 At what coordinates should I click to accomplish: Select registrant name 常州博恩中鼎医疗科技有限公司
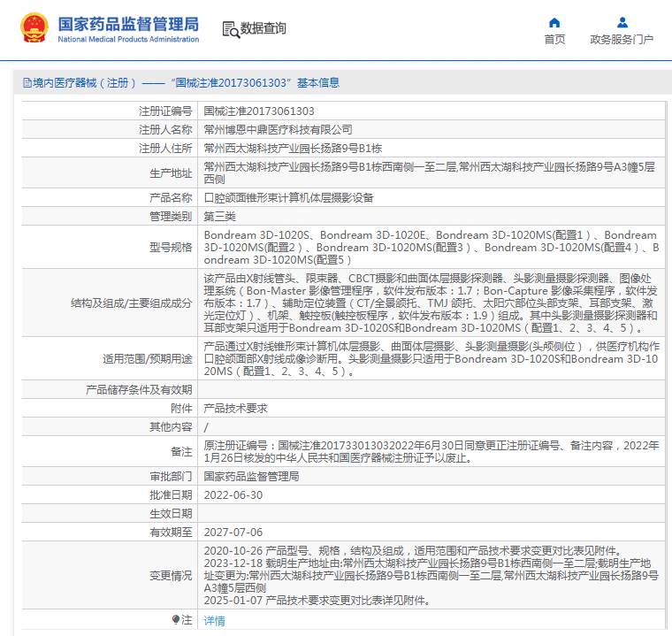coord(279,130)
